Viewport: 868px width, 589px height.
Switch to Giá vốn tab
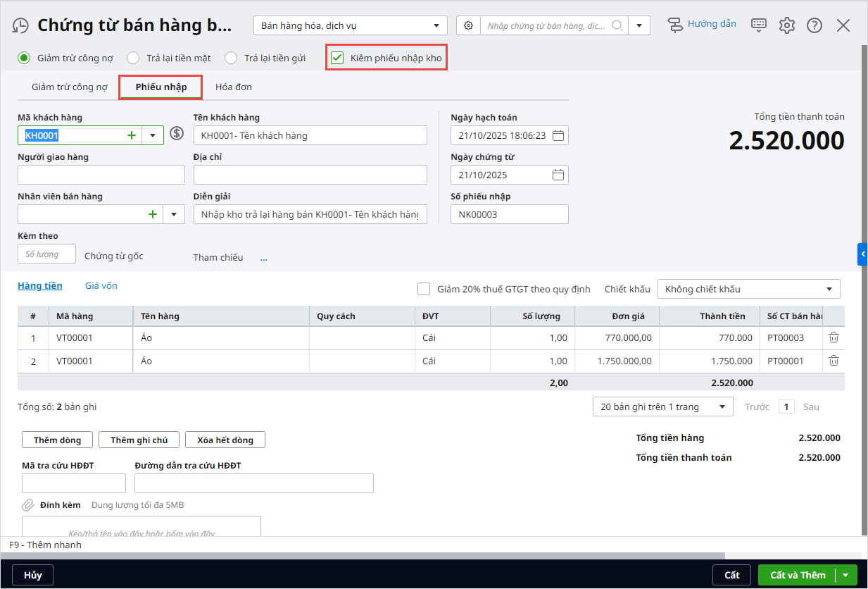pyautogui.click(x=101, y=286)
